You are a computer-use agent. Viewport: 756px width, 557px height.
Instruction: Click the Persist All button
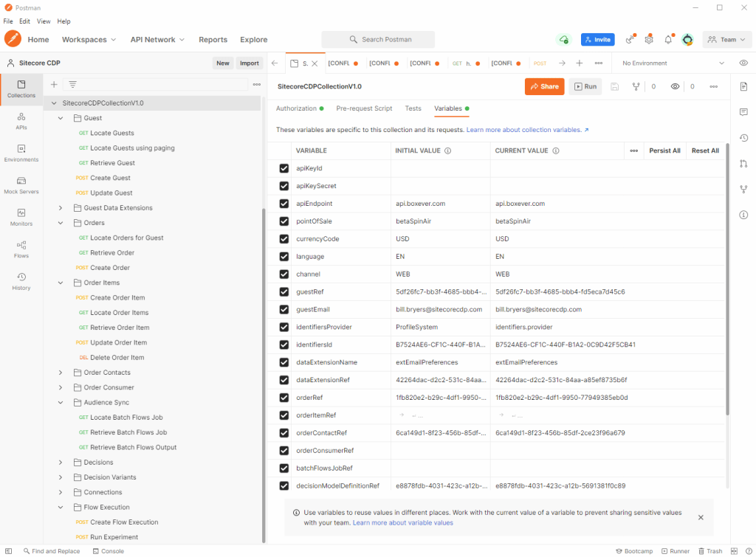coord(664,151)
